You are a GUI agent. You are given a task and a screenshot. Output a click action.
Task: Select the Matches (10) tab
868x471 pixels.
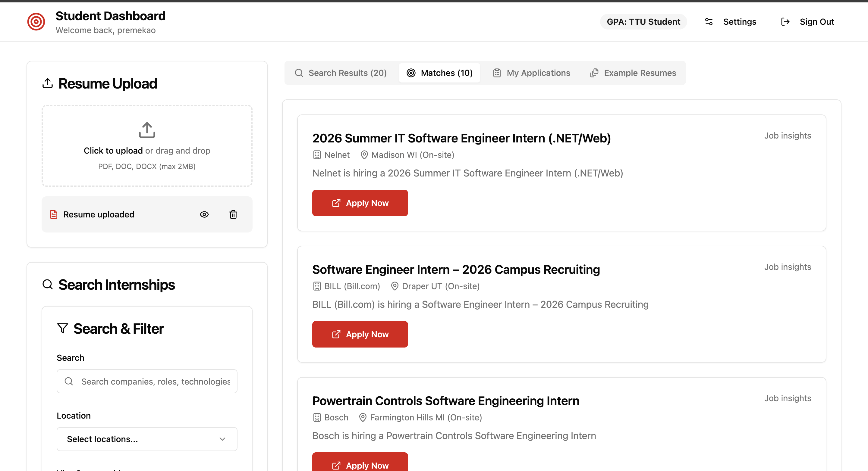point(439,73)
